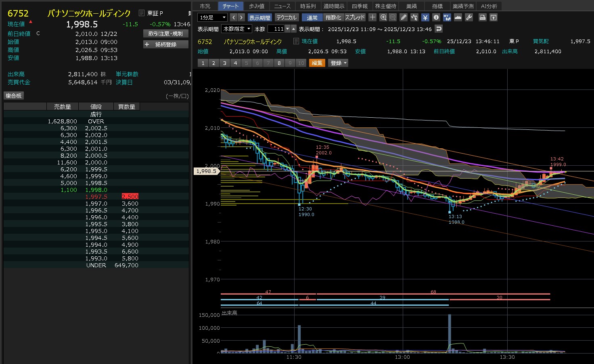Select the pencil drawing tool
The height and width of the screenshot is (364, 594).
404,17
